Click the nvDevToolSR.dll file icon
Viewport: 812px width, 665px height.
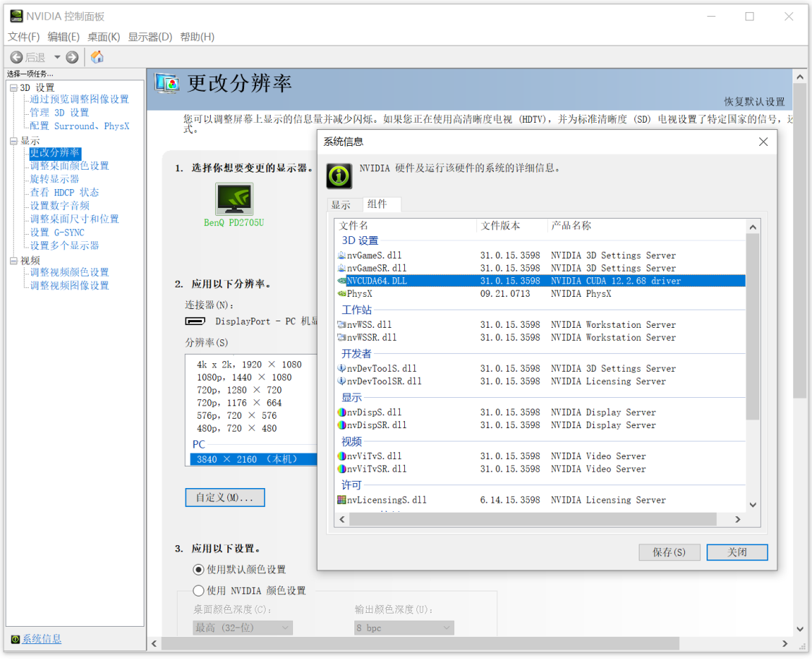(342, 381)
